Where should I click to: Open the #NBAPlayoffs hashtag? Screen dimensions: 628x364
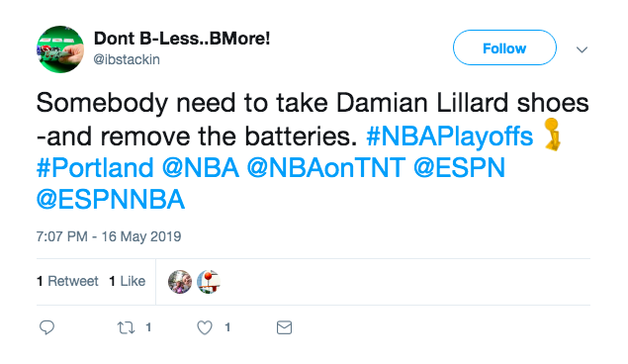pos(450,136)
